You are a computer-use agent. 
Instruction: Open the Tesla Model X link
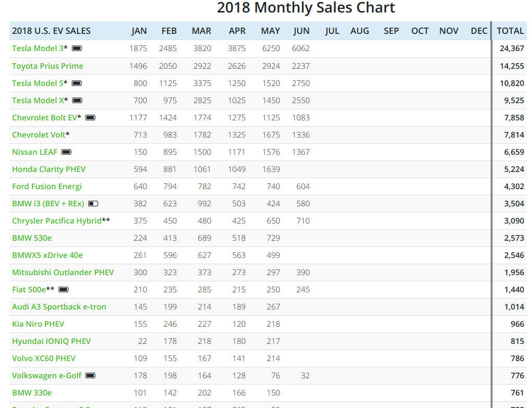tap(38, 100)
